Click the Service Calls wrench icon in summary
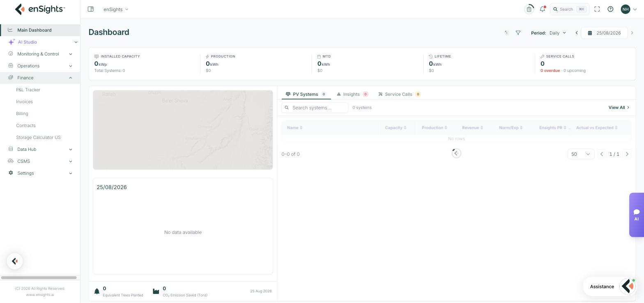Image resolution: width=644 pixels, height=303 pixels. (542, 56)
